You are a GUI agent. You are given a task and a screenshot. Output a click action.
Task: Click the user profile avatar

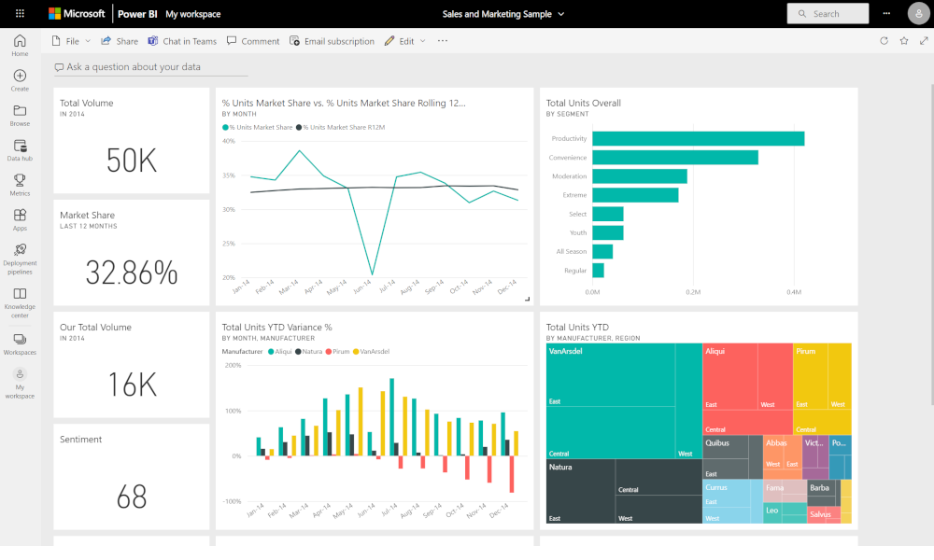pyautogui.click(x=918, y=13)
